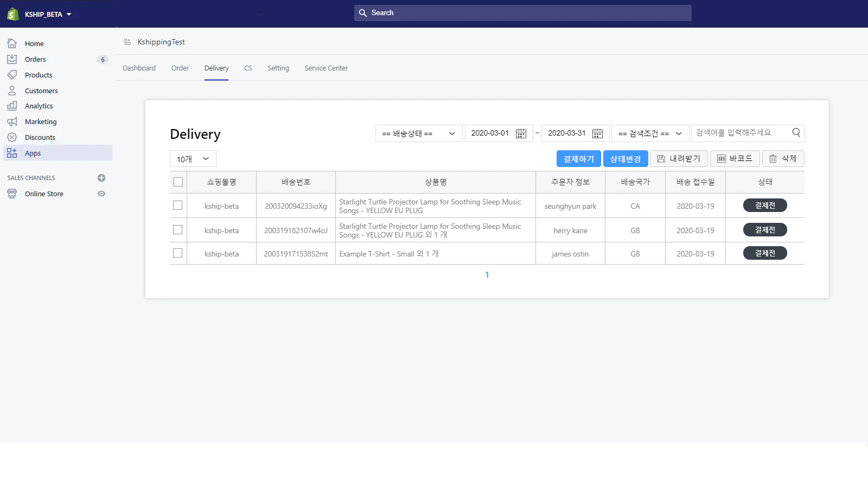Click the start date calendar icon

tap(521, 133)
